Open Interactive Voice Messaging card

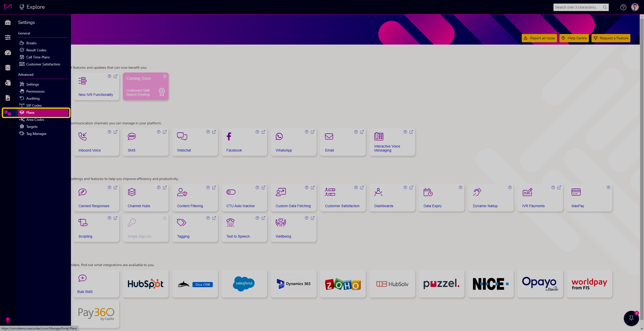[x=392, y=142]
